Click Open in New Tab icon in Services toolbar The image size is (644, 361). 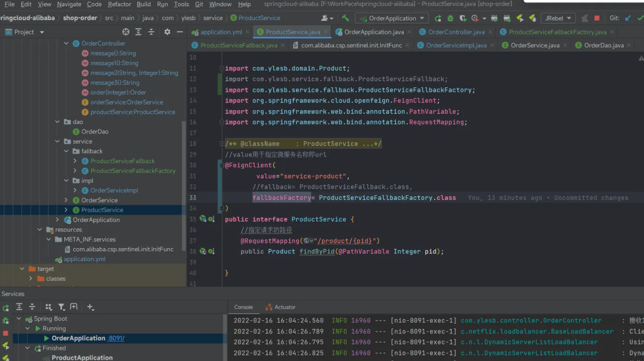tap(74, 307)
